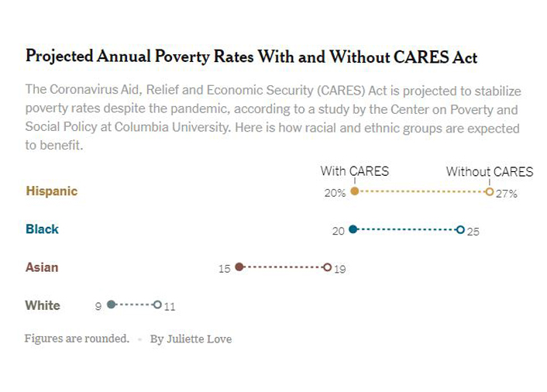This screenshot has height=392, width=547.
Task: Click the By Juliette Love byline
Action: click(191, 339)
